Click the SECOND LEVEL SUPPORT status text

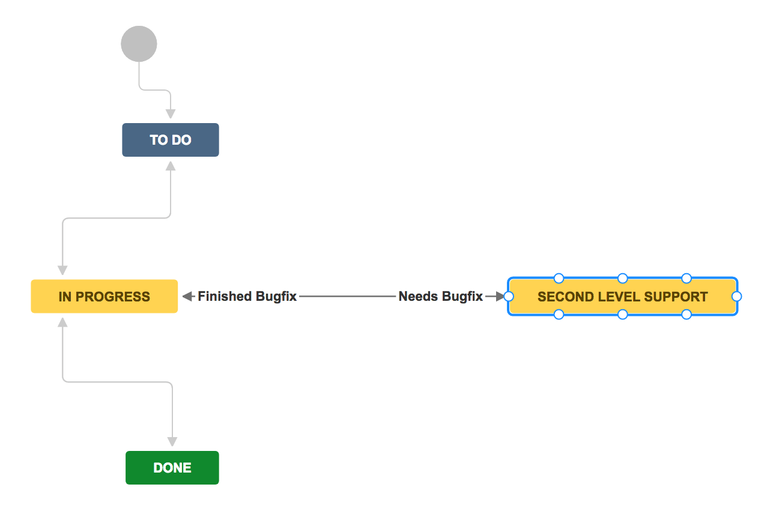622,297
